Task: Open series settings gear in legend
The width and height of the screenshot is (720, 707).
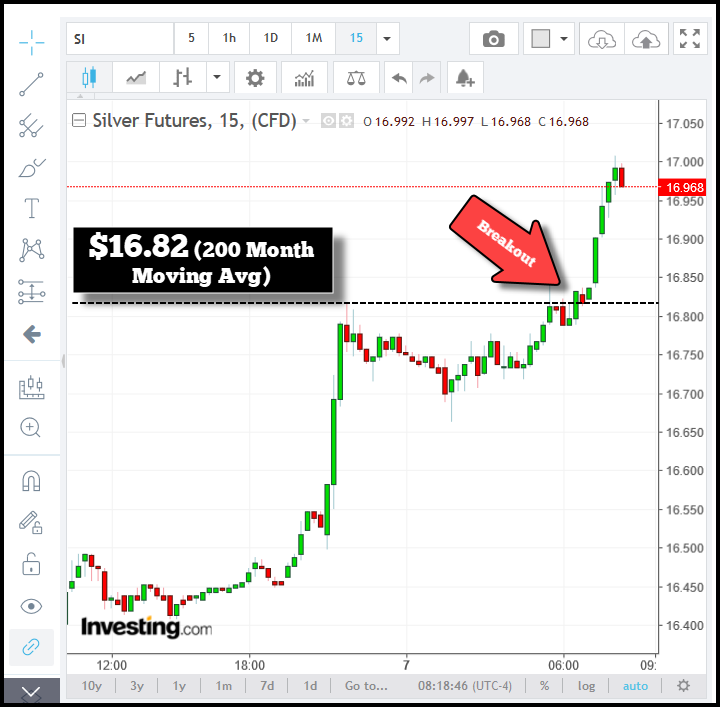Action: 346,121
